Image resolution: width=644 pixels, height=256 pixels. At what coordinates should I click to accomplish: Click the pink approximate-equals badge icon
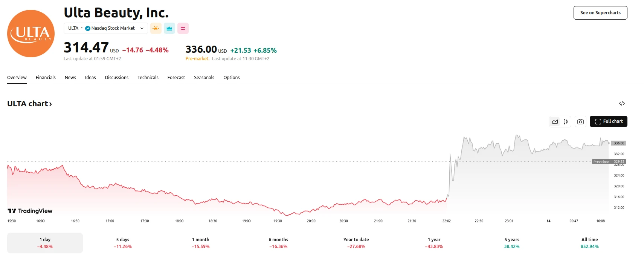(183, 28)
